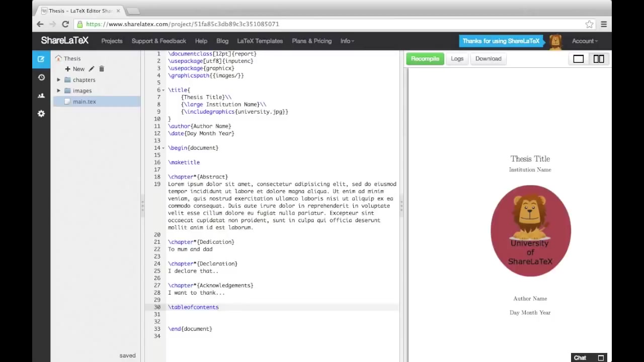This screenshot has width=644, height=362.
Task: Click the \tableofcontents line in editor
Action: [x=193, y=307]
